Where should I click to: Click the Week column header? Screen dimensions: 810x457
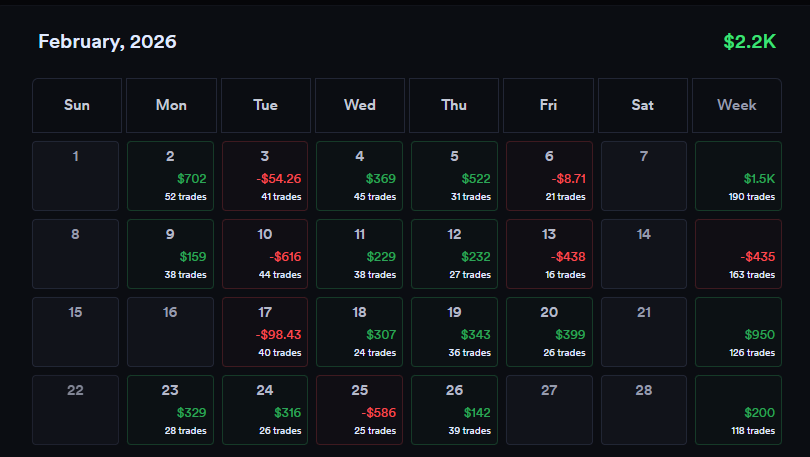point(737,105)
